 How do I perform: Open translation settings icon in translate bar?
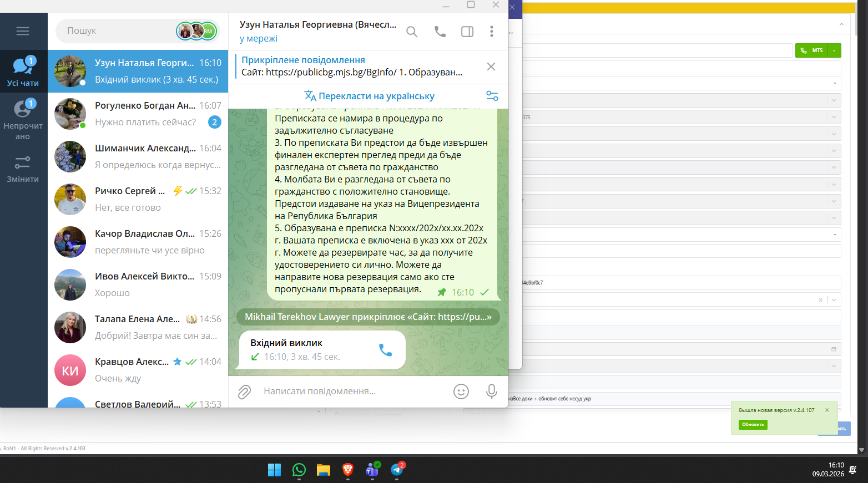pos(492,96)
